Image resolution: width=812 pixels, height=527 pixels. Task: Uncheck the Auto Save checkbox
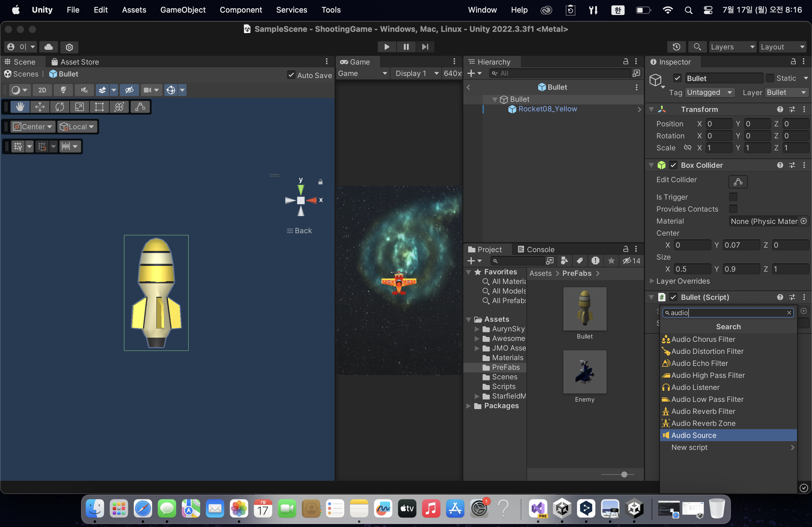[x=291, y=75]
